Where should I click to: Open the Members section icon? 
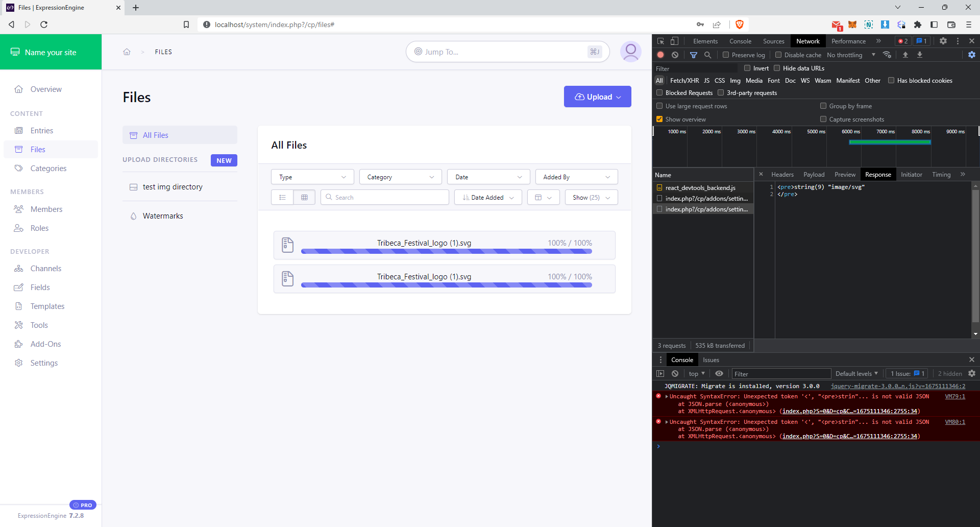[x=19, y=209]
